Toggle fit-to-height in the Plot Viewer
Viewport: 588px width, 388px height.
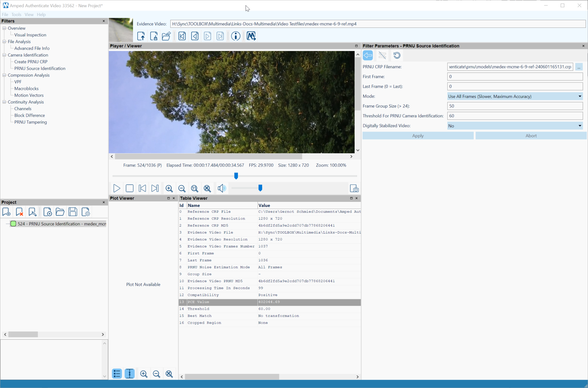129,374
